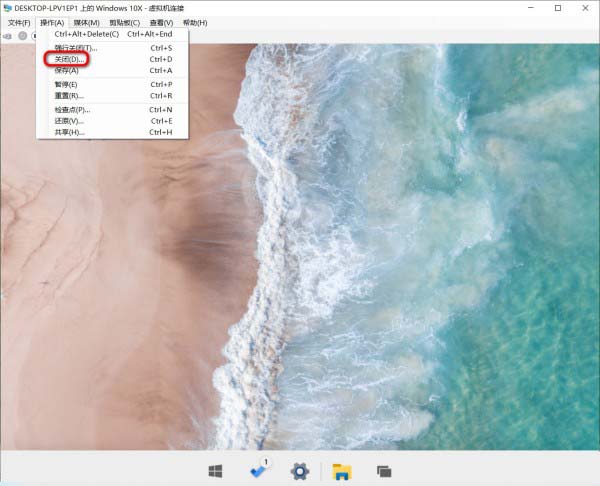Close the open 操作(A) menu
The height and width of the screenshot is (486, 600).
52,23
